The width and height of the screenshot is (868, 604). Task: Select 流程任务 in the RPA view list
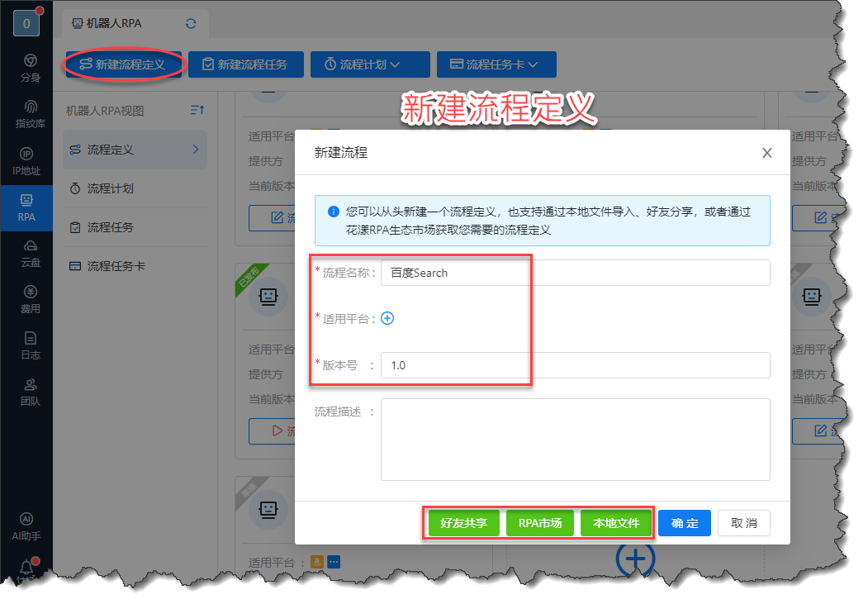[111, 227]
